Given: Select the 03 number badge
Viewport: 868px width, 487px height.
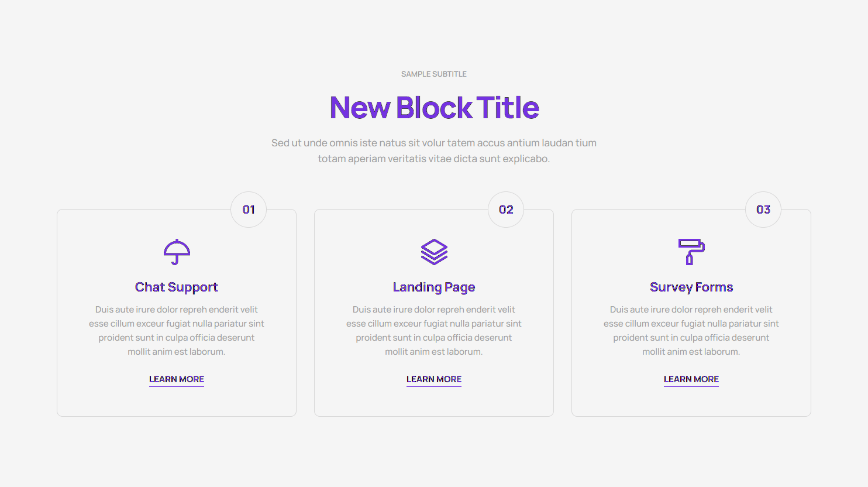Looking at the screenshot, I should [x=763, y=210].
